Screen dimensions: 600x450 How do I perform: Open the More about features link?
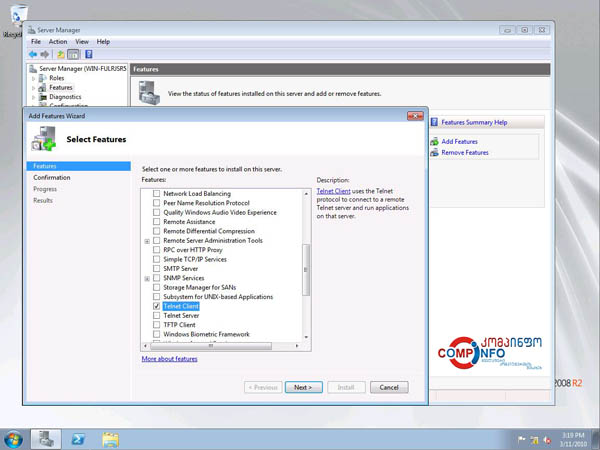tap(170, 359)
